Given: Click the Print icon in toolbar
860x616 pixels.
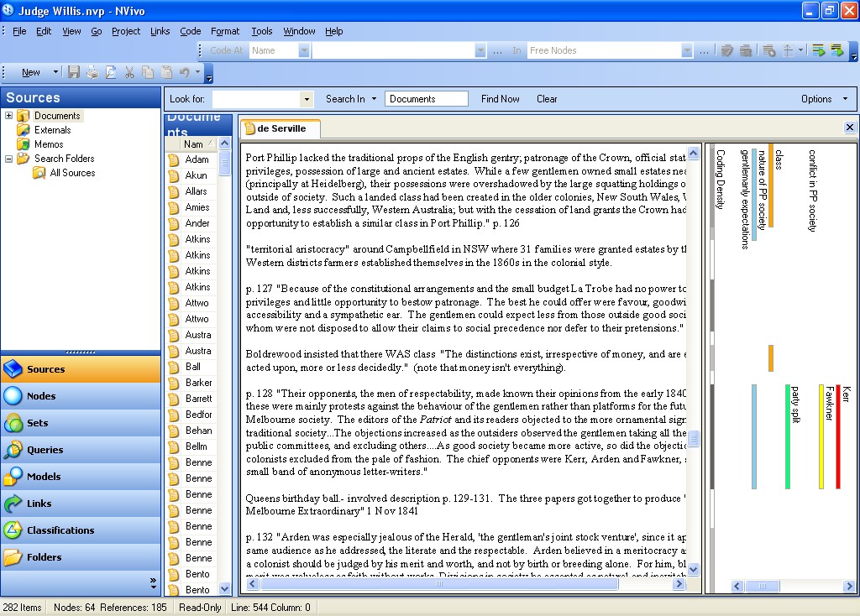Looking at the screenshot, I should point(92,72).
